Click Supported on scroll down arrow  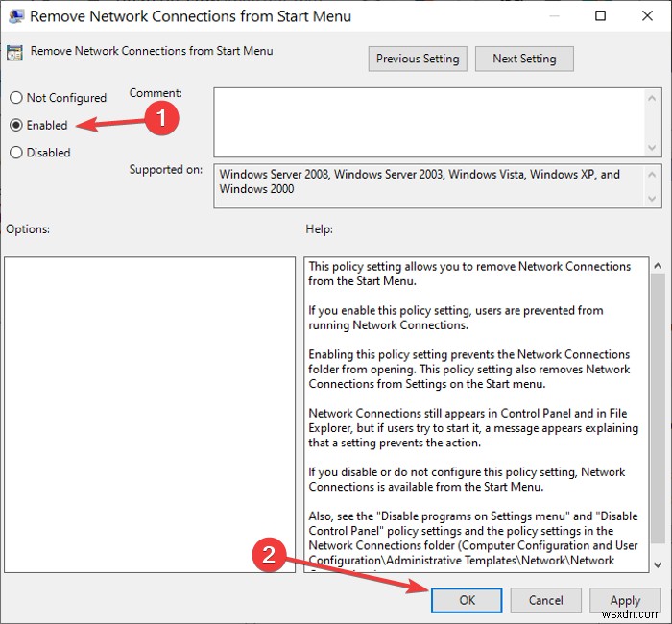tap(652, 199)
